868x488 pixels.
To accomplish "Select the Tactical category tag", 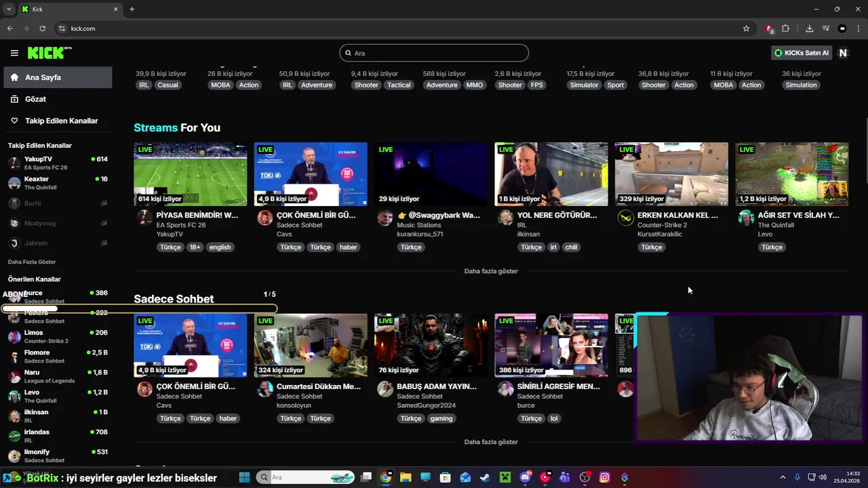I will (x=399, y=85).
